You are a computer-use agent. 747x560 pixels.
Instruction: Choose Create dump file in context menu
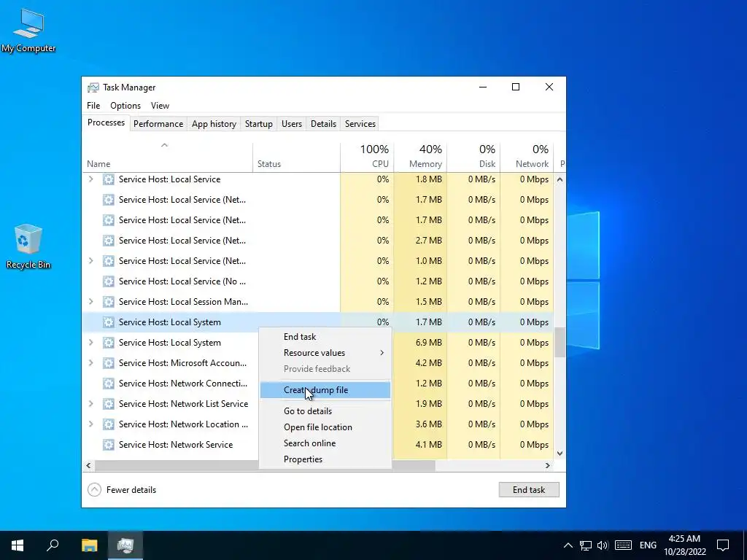tap(325, 390)
